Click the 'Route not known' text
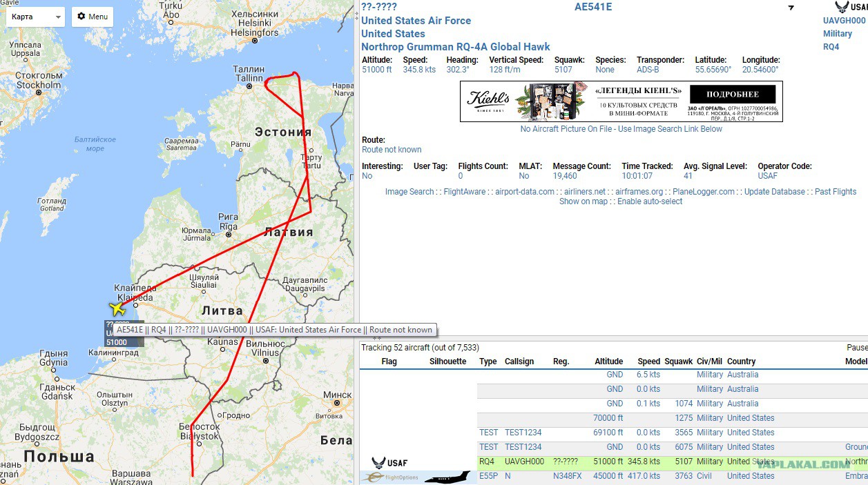 pyautogui.click(x=392, y=150)
